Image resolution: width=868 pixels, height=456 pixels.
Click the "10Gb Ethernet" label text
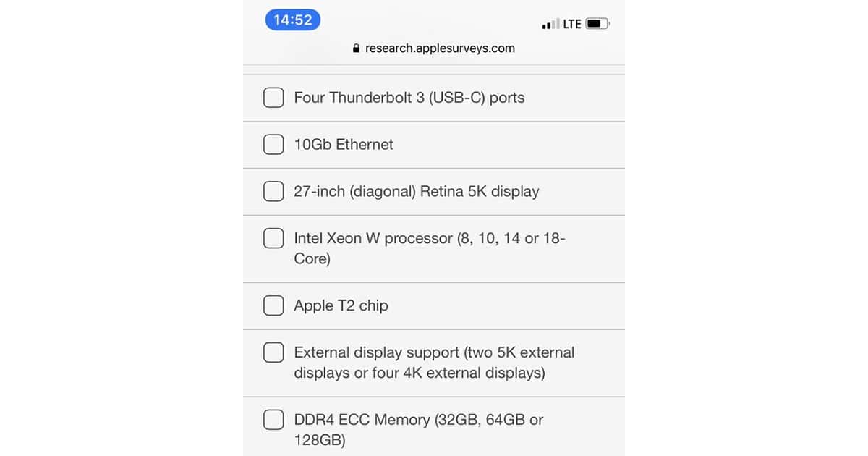point(344,145)
